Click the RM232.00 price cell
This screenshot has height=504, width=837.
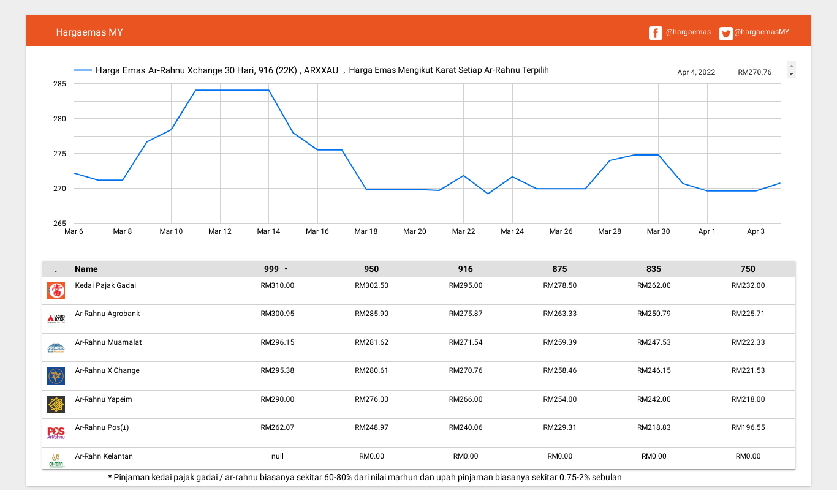point(748,285)
